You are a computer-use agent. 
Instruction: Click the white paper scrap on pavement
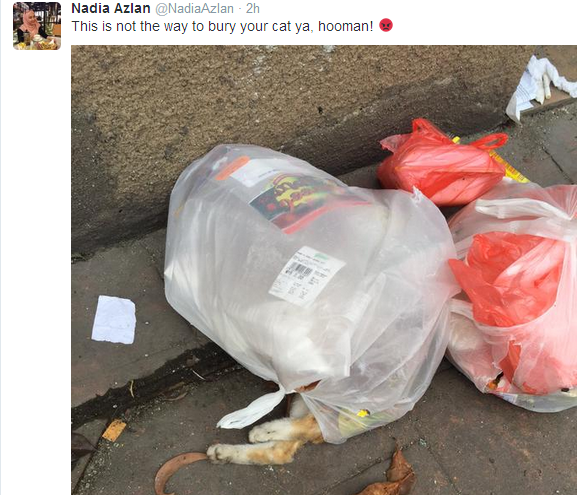114,319
